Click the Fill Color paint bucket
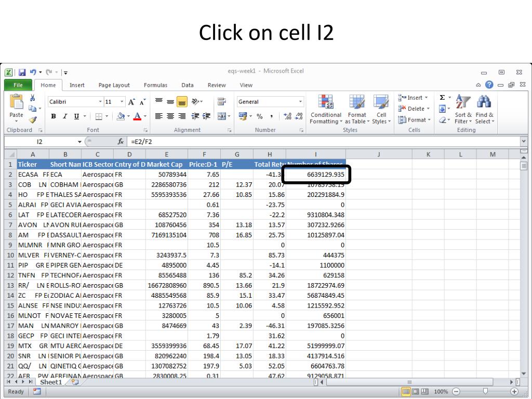532x399 pixels. pyautogui.click(x=121, y=116)
